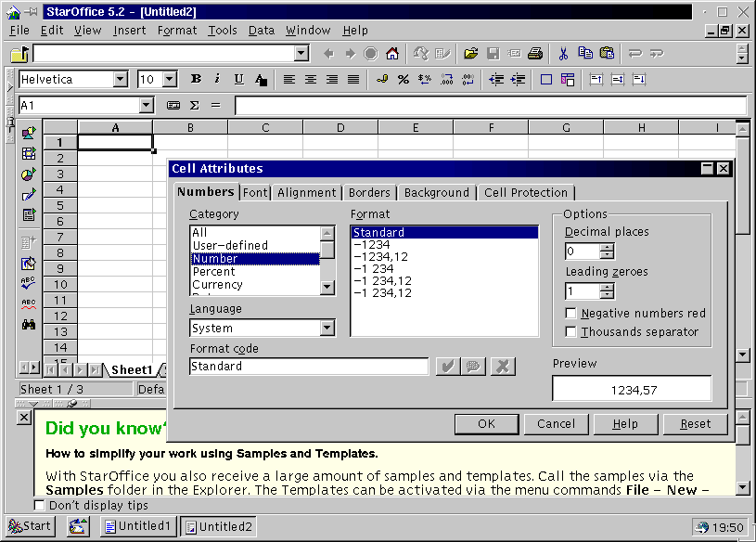
Task: Click the Print icon
Action: point(535,53)
